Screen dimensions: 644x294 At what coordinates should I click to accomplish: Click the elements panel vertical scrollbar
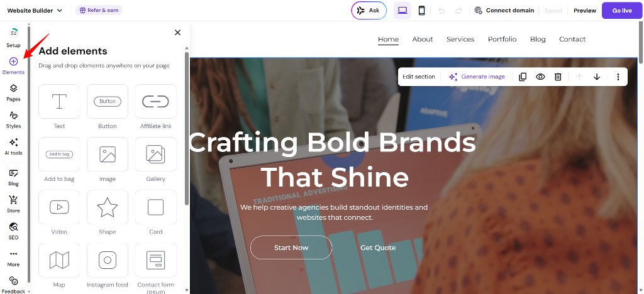(187, 128)
